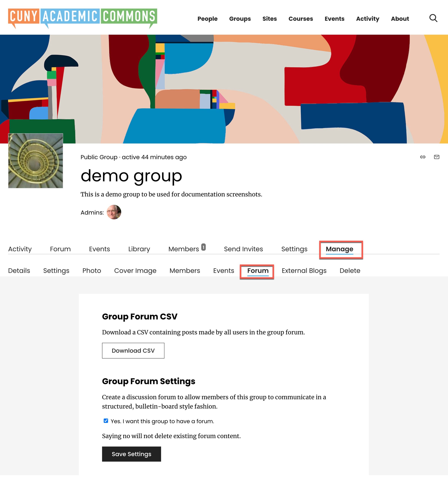Open Members sub-tab under Manage

[x=185, y=271]
